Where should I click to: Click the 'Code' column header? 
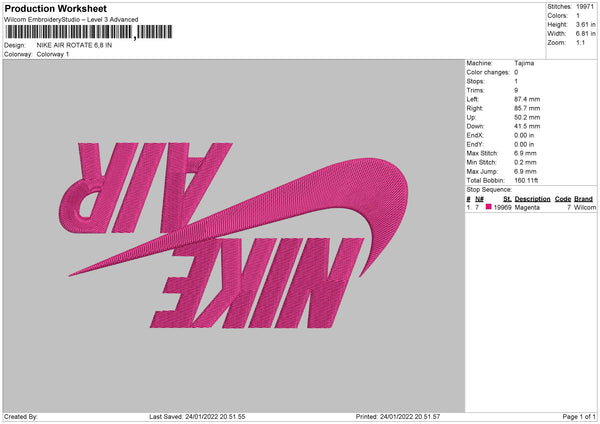point(562,199)
